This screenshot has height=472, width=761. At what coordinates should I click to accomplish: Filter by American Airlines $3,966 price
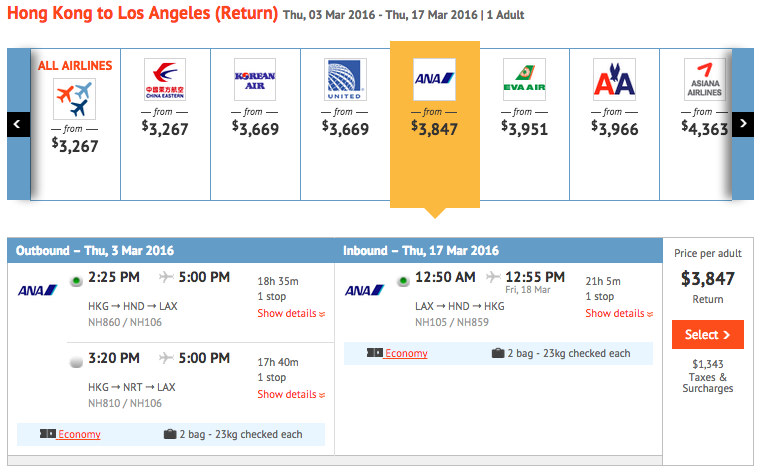(x=615, y=129)
